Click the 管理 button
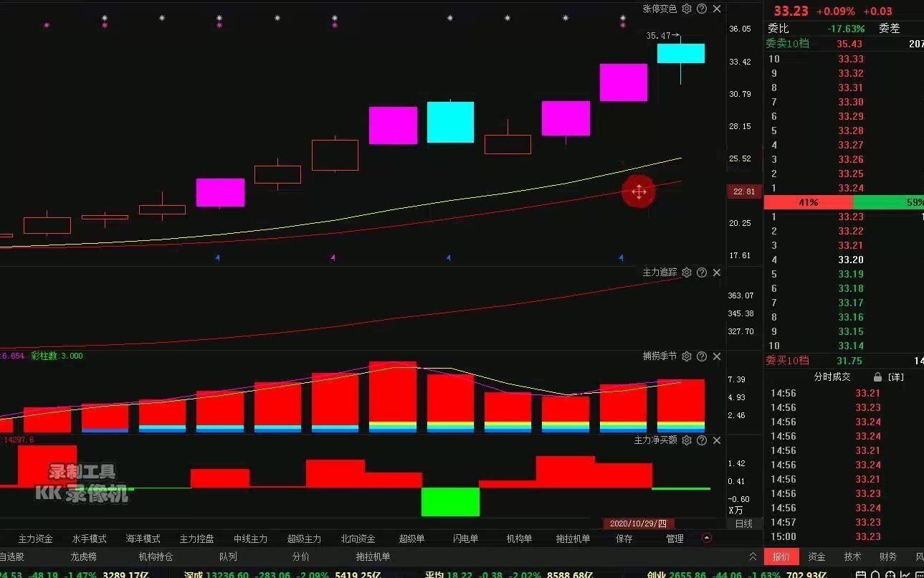Image resolution: width=924 pixels, height=578 pixels. pos(675,539)
